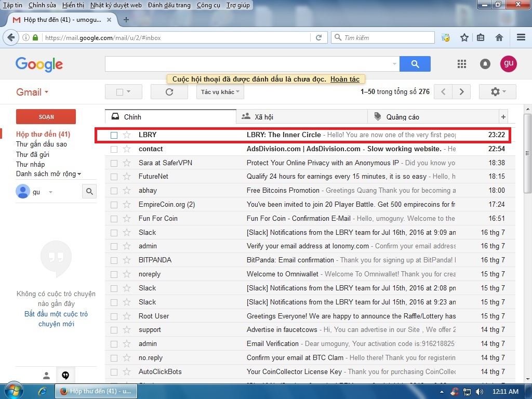
Task: Check the Sara at SaferVPN email
Action: coord(114,163)
